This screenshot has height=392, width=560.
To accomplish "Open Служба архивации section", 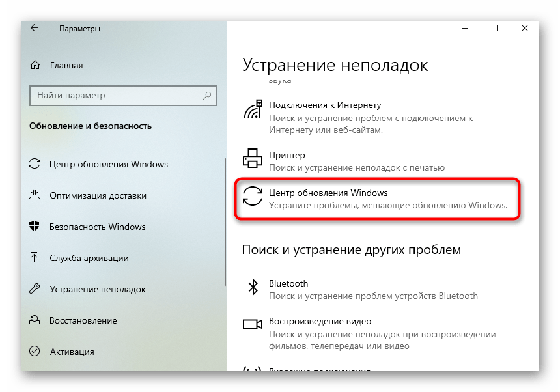I will coord(89,258).
